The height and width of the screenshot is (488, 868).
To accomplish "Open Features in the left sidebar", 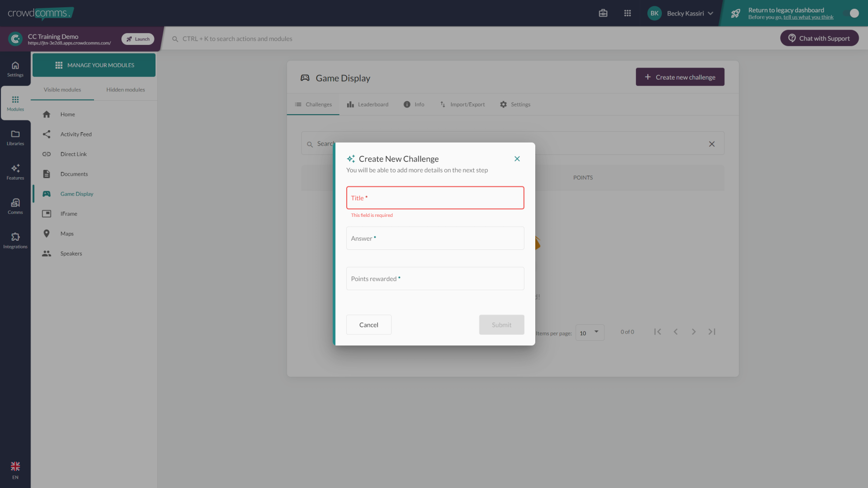I will (15, 172).
